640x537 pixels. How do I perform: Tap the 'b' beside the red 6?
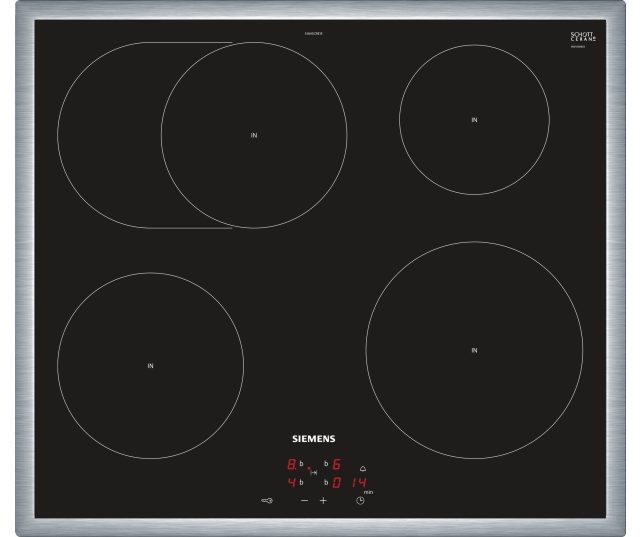[326, 464]
